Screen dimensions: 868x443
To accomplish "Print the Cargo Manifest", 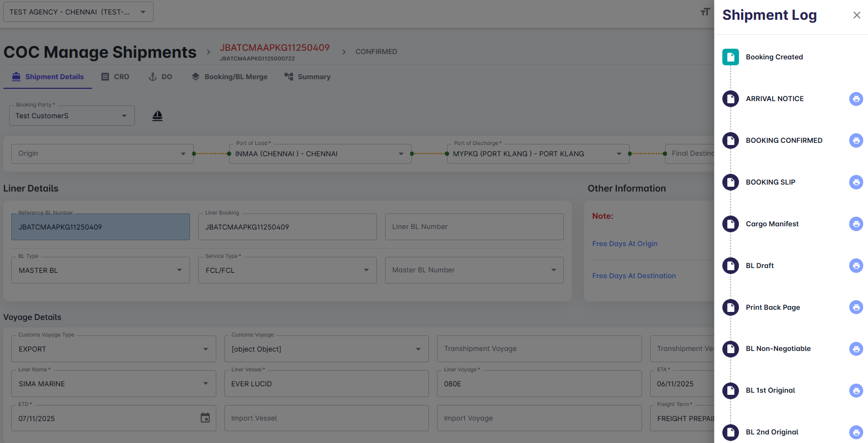I will coord(856,224).
